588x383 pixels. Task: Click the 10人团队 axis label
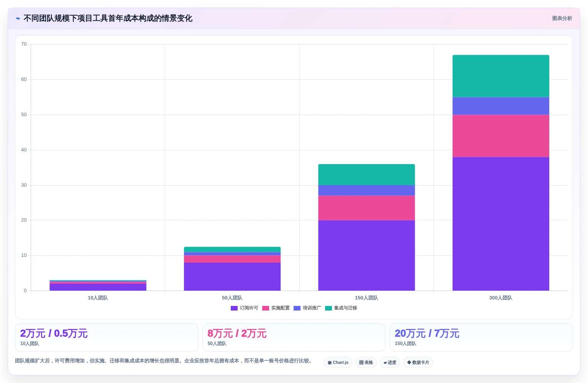click(x=98, y=298)
